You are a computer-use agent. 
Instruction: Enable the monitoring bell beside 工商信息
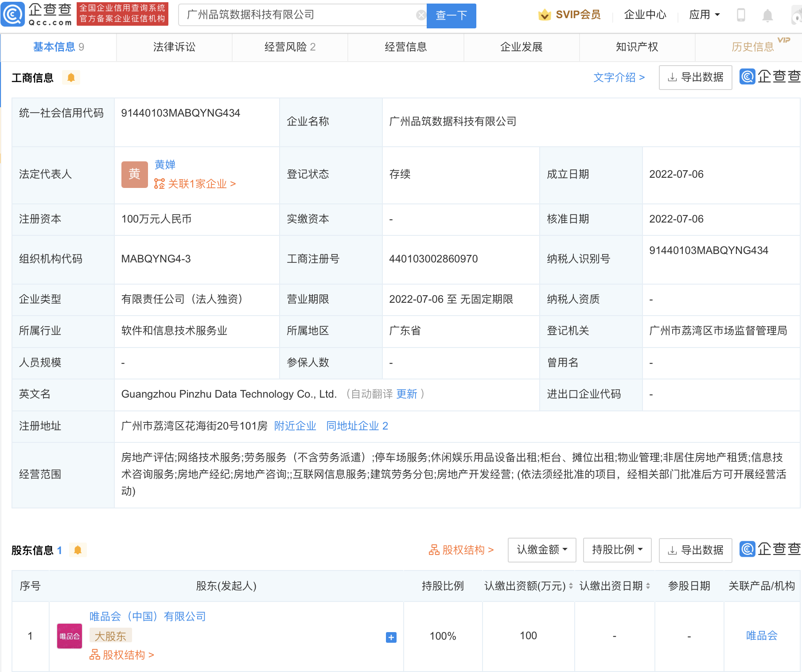click(71, 77)
